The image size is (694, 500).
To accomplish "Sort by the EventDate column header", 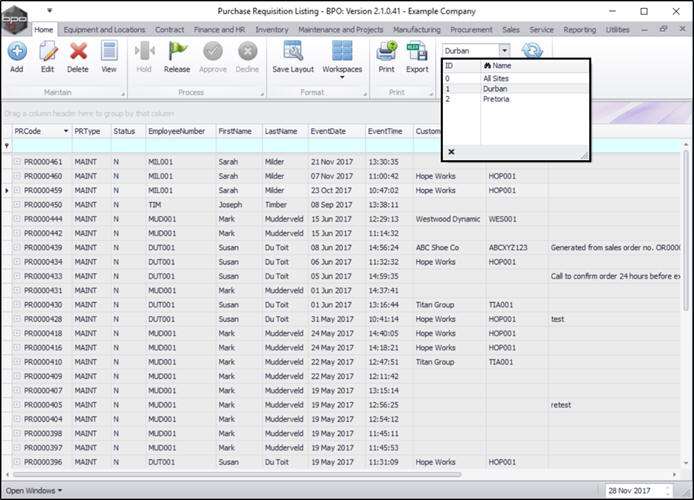I will coord(337,131).
